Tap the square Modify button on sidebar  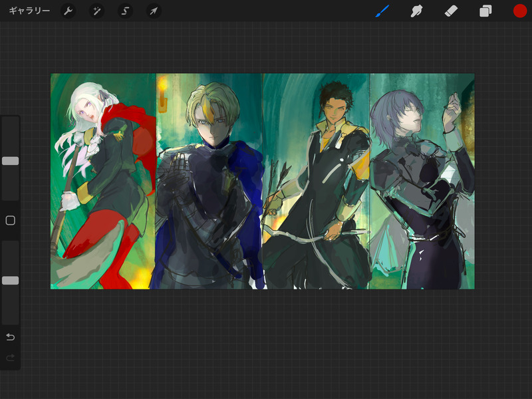[x=11, y=221]
